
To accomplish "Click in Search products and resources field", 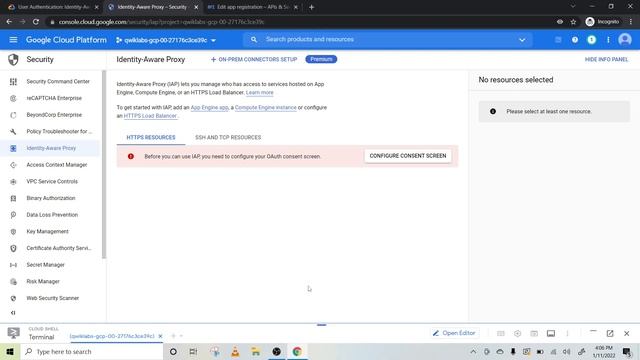I will pos(388,40).
